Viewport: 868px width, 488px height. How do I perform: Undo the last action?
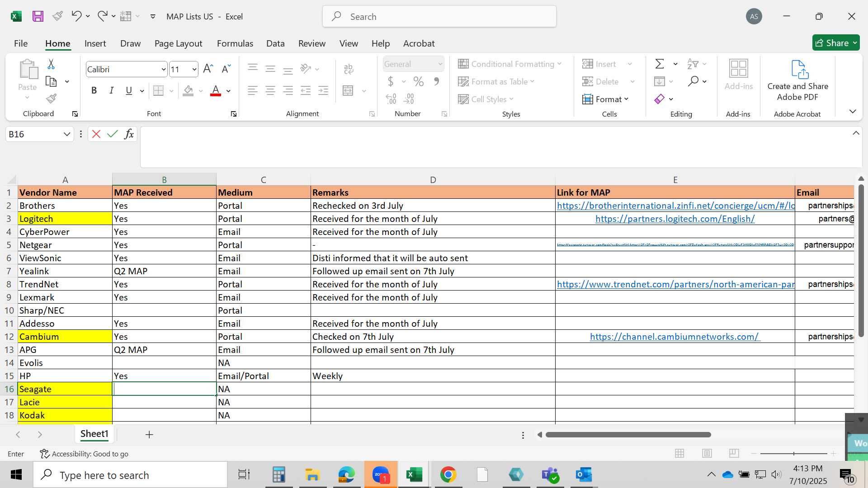[x=76, y=16]
